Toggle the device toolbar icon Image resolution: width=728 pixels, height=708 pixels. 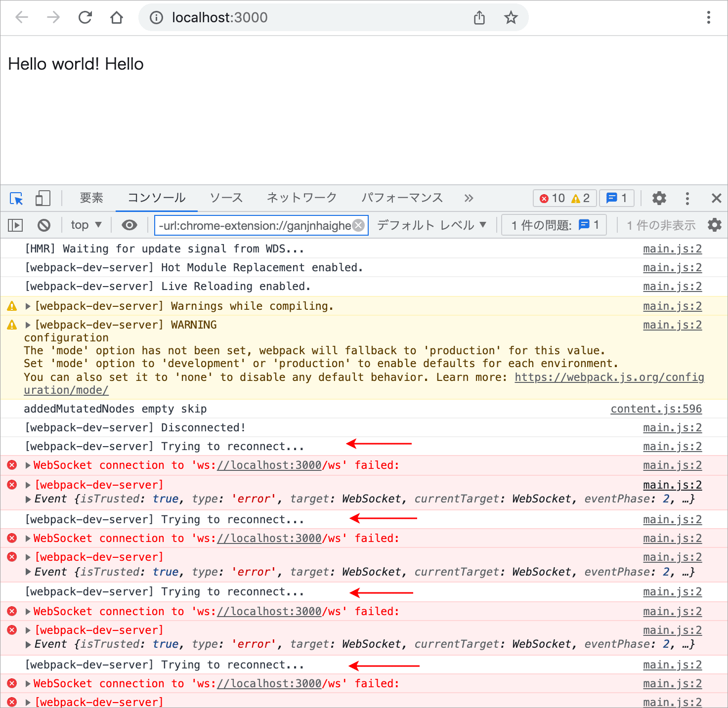coord(43,199)
